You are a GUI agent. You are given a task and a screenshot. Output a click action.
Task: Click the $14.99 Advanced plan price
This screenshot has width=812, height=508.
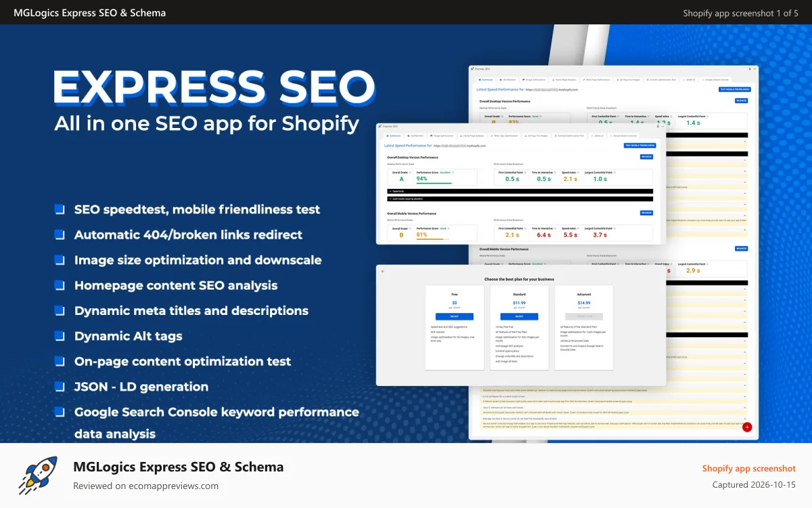click(x=584, y=303)
